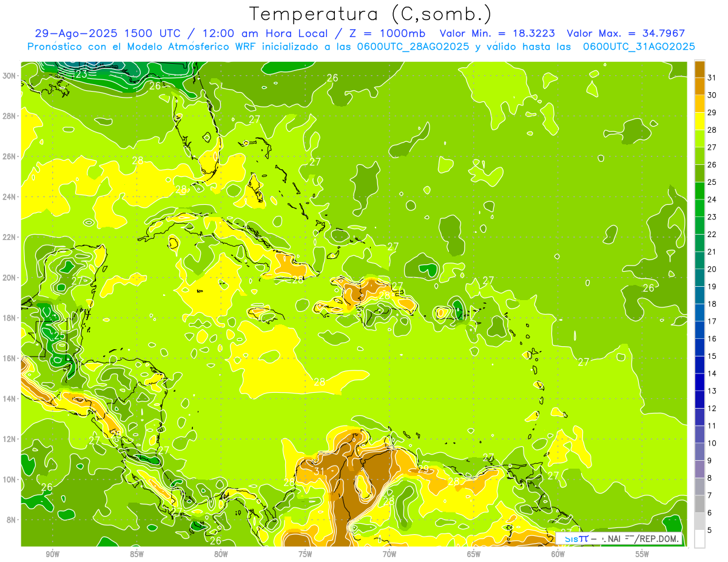Click the 80W longitude axis label
This screenshot has height=562, width=728.
point(221,554)
